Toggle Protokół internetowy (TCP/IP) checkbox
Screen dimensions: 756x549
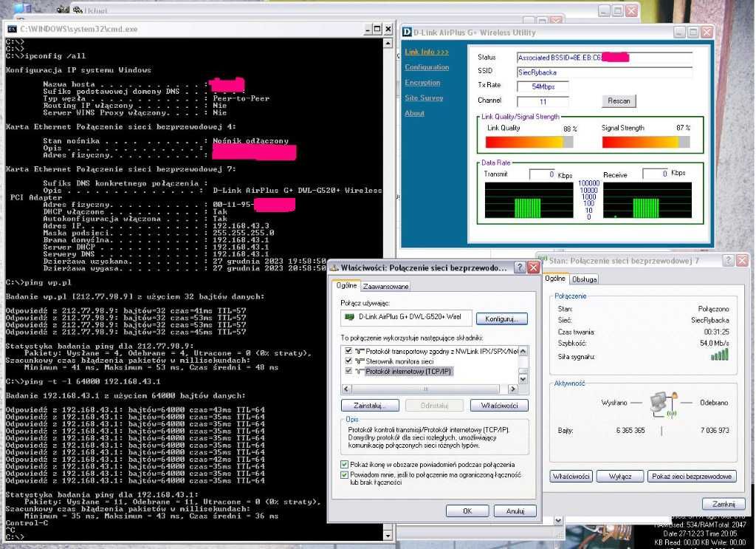pyautogui.click(x=348, y=371)
